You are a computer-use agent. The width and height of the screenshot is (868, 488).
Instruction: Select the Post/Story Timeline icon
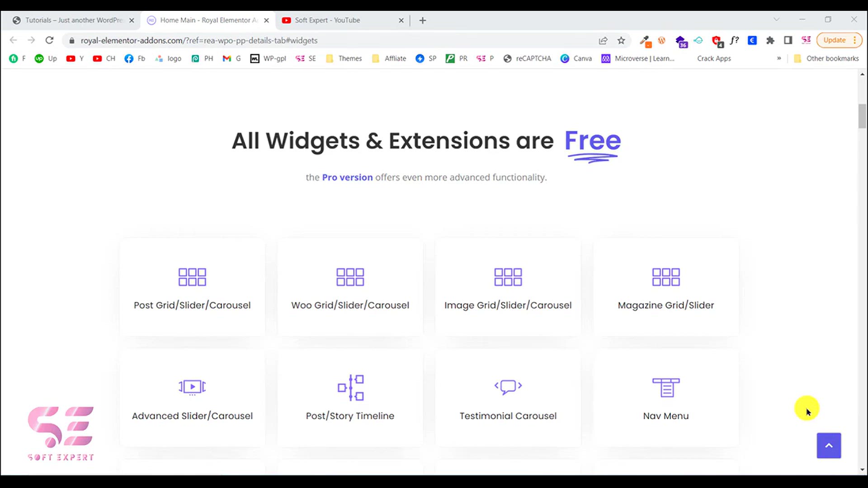tap(350, 387)
